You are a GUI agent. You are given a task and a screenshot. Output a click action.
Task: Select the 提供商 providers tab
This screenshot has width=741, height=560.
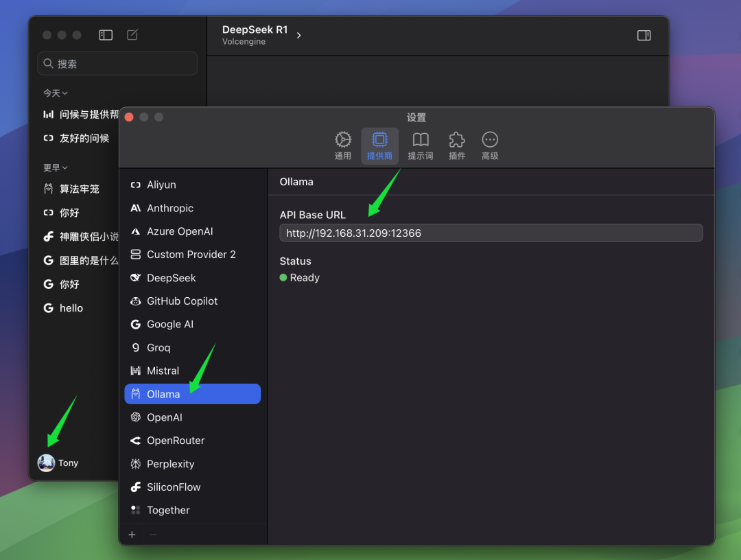(x=379, y=145)
